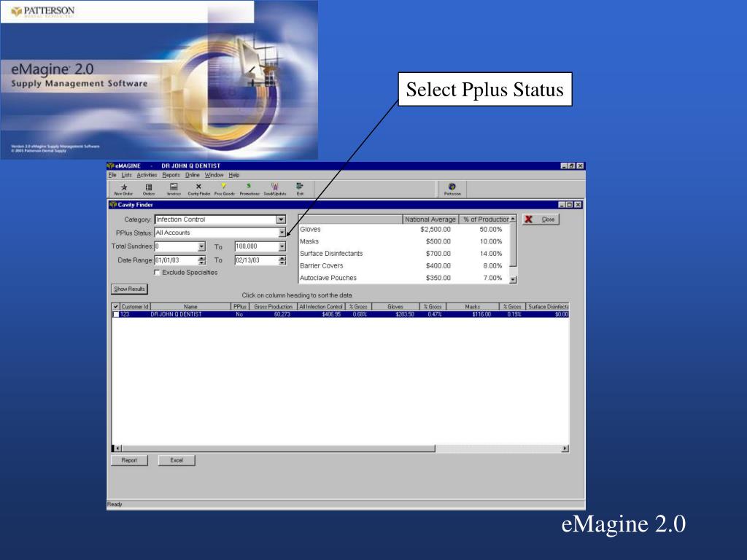
Task: Open the Free Goods toolbar icon
Action: coord(224,189)
